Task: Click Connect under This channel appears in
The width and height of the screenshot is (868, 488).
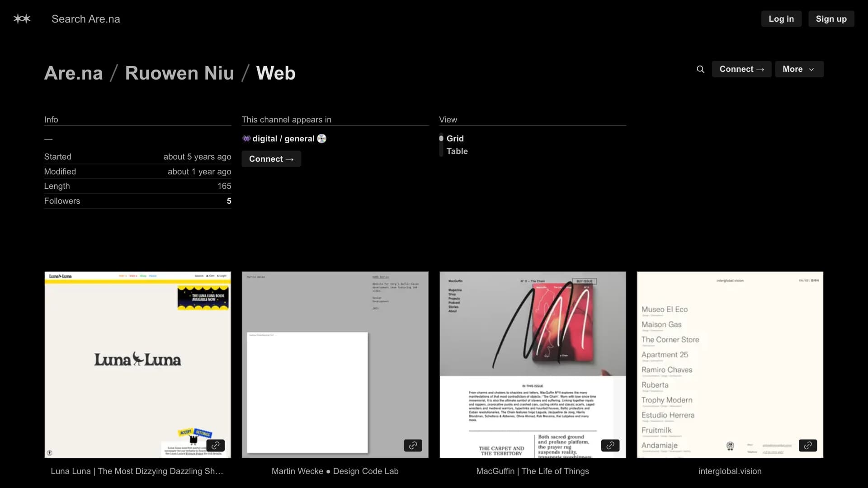Action: click(271, 159)
